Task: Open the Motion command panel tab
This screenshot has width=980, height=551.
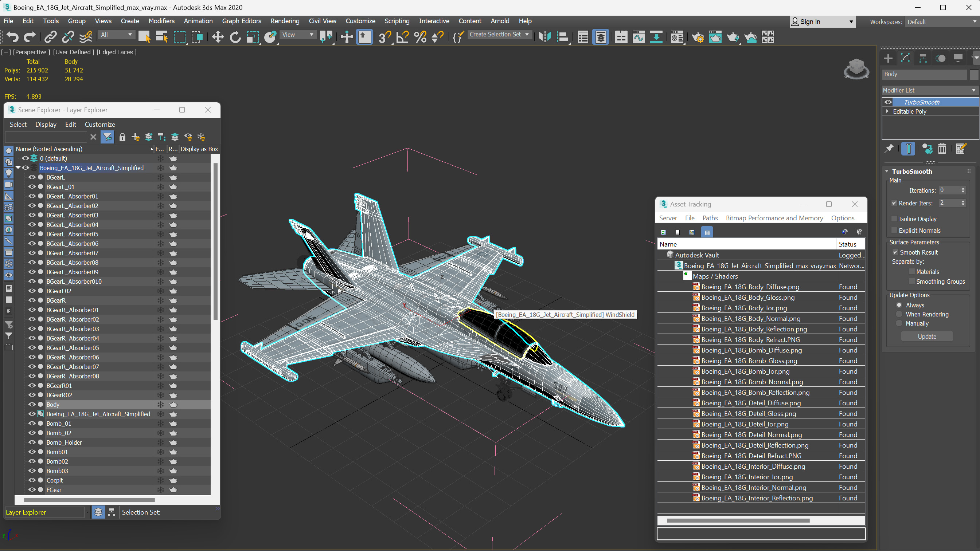Action: 940,58
